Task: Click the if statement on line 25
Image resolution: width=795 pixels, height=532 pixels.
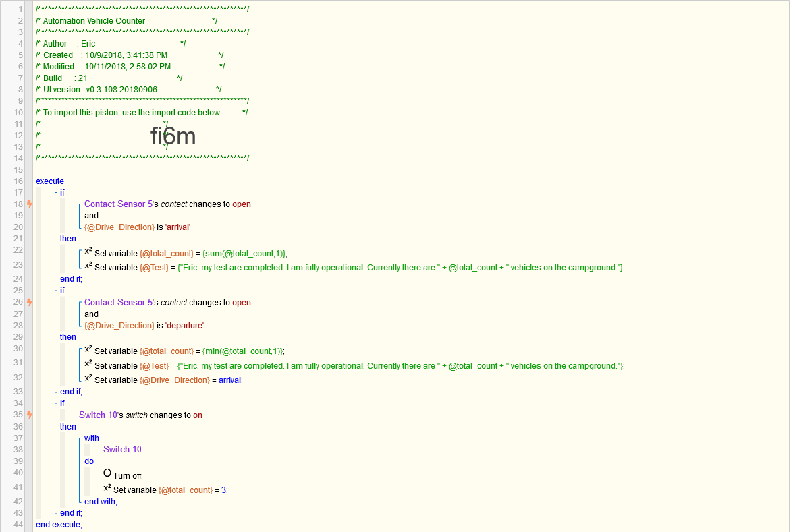Action: pos(62,291)
